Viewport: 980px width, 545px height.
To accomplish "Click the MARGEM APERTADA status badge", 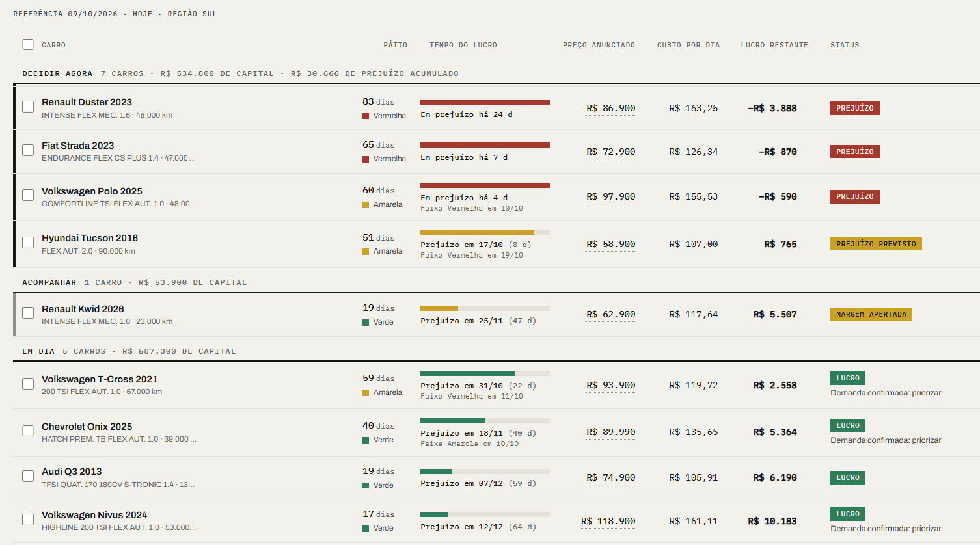I will pos(871,314).
